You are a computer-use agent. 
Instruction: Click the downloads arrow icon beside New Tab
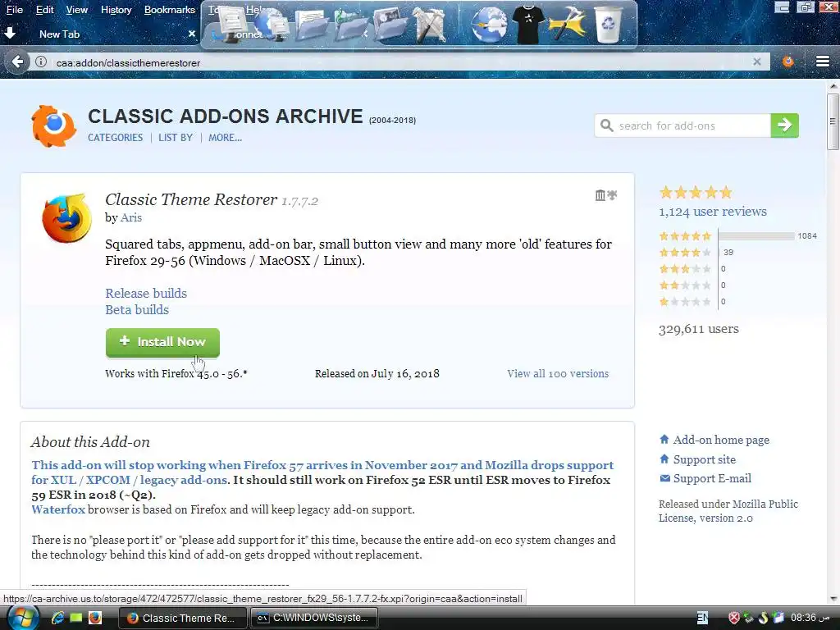[10, 33]
